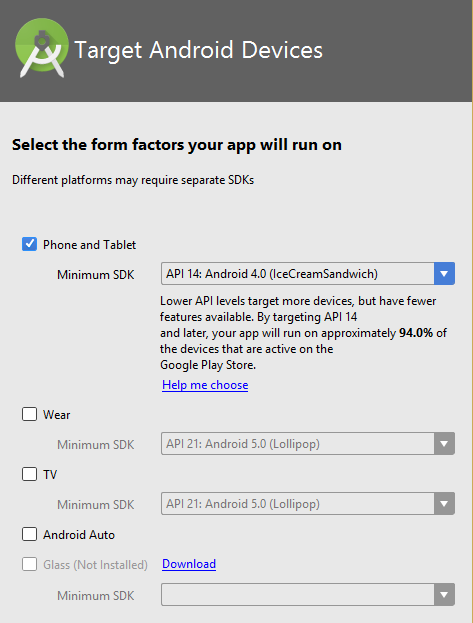473x623 pixels.
Task: Click the Wear label text
Action: pos(56,415)
